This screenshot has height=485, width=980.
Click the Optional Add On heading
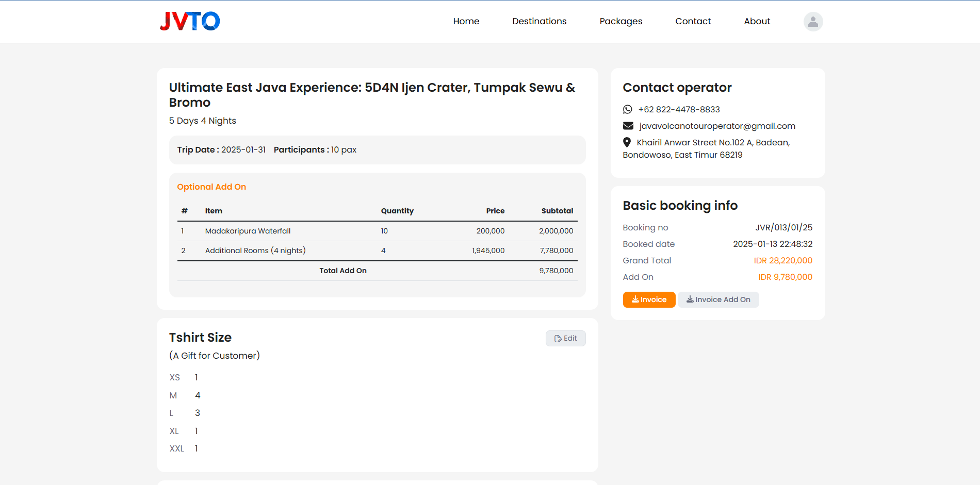coord(211,187)
